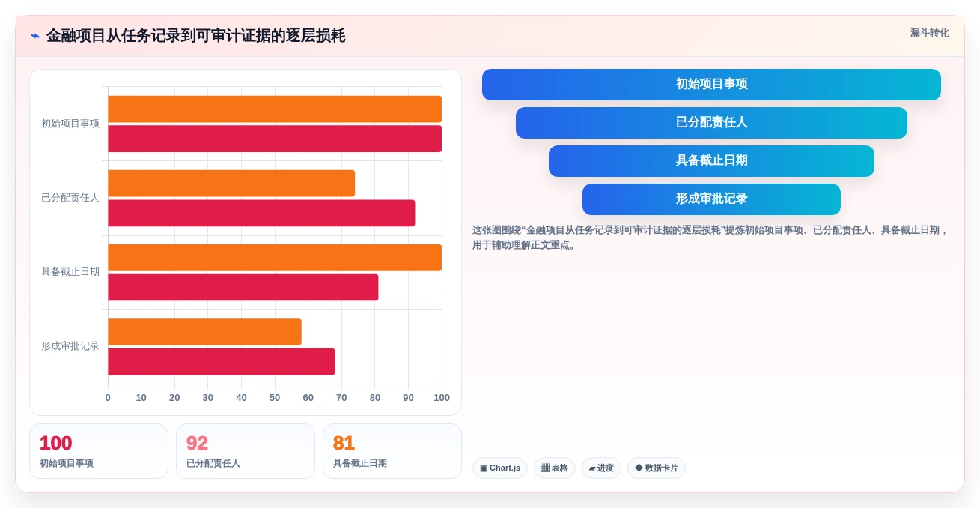Click the red bar for 已分配责任人

[x=261, y=213]
